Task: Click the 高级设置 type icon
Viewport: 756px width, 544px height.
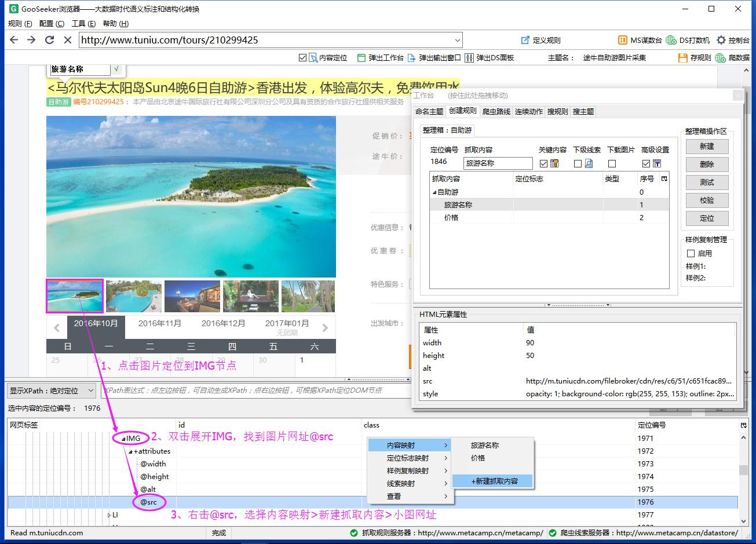Action: [x=657, y=163]
